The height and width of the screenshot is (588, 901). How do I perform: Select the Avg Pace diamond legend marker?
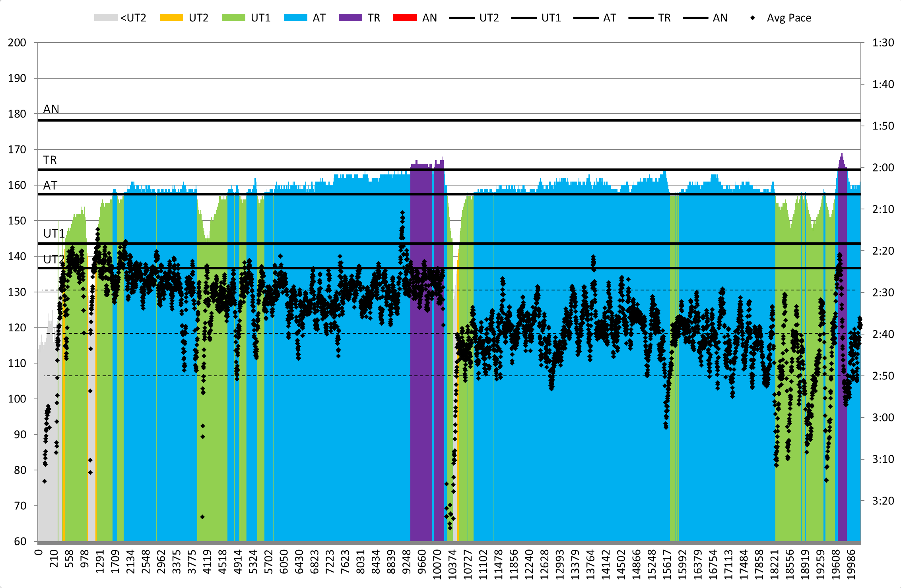752,18
